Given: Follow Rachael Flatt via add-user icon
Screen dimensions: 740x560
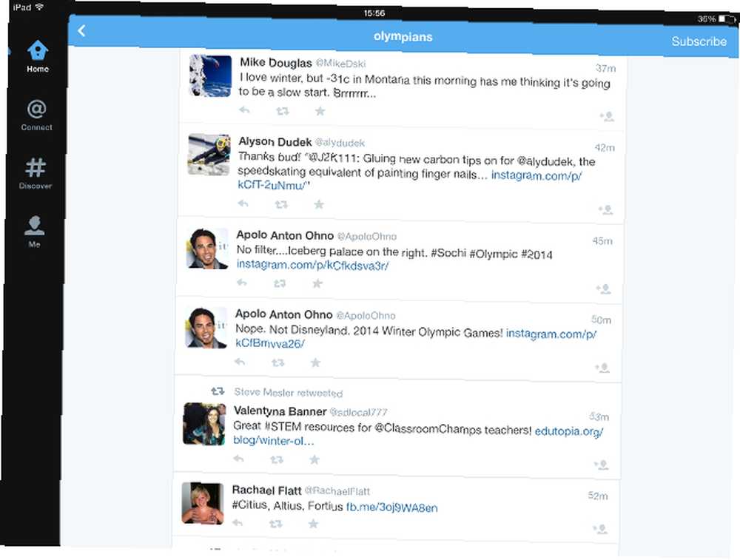Looking at the screenshot, I should pyautogui.click(x=600, y=530).
